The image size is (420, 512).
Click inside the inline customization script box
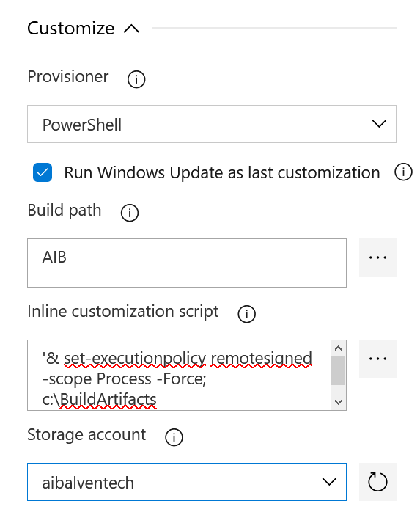coord(179,375)
